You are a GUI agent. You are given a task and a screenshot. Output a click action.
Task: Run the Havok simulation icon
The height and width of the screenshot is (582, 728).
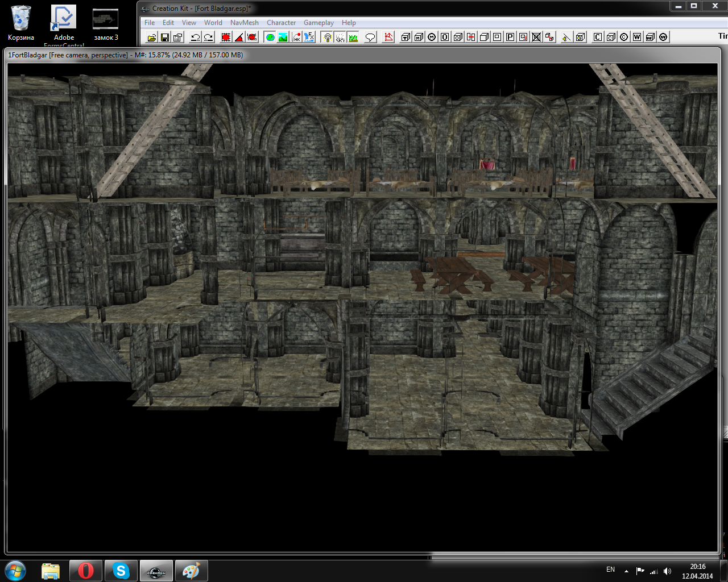[296, 37]
